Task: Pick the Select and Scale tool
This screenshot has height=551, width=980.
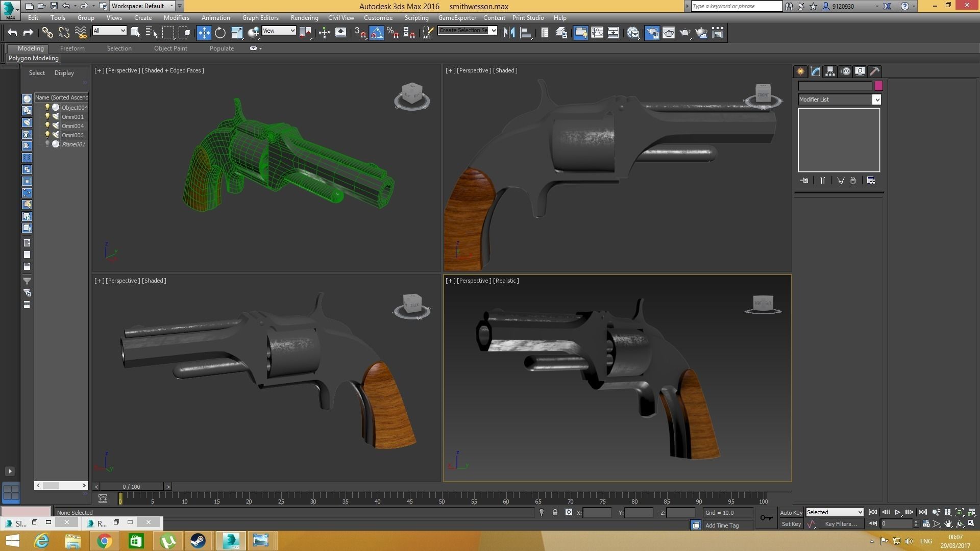Action: pyautogui.click(x=237, y=33)
